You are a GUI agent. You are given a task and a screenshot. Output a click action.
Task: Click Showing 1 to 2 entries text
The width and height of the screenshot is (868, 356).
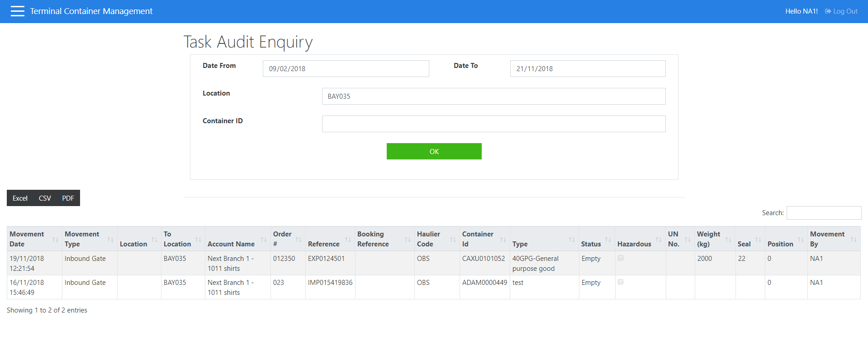(47, 310)
